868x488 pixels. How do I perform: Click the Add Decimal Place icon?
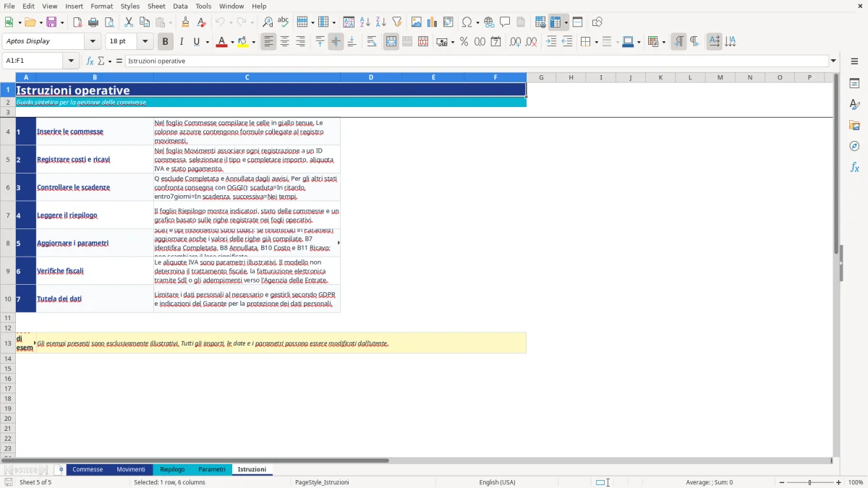[515, 42]
